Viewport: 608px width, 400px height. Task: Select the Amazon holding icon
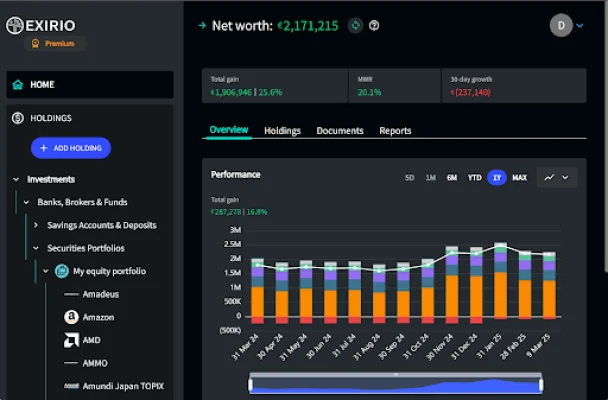[x=71, y=317]
